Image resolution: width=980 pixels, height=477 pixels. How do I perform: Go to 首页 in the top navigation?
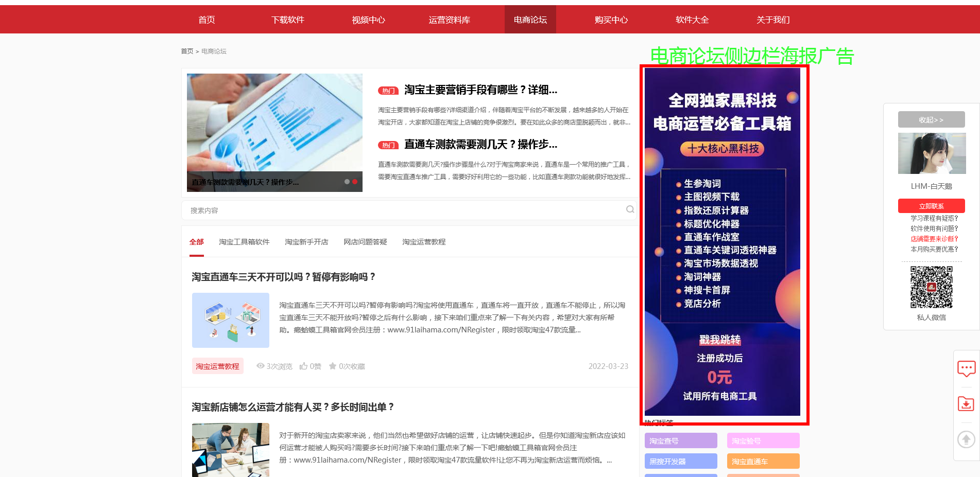click(207, 20)
